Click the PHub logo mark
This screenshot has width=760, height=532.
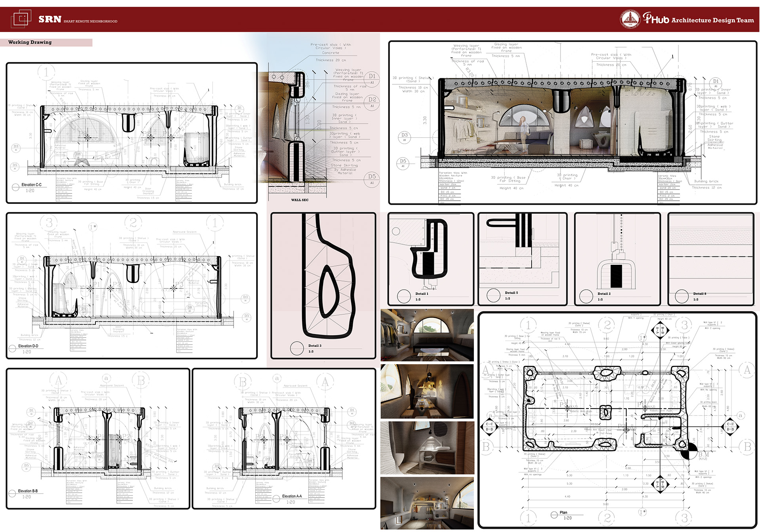click(x=655, y=19)
